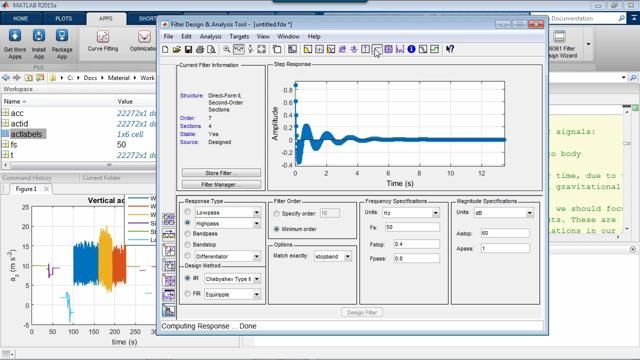640x360 pixels.
Task: Open the Match exactly stopband dropdown
Action: tap(347, 256)
